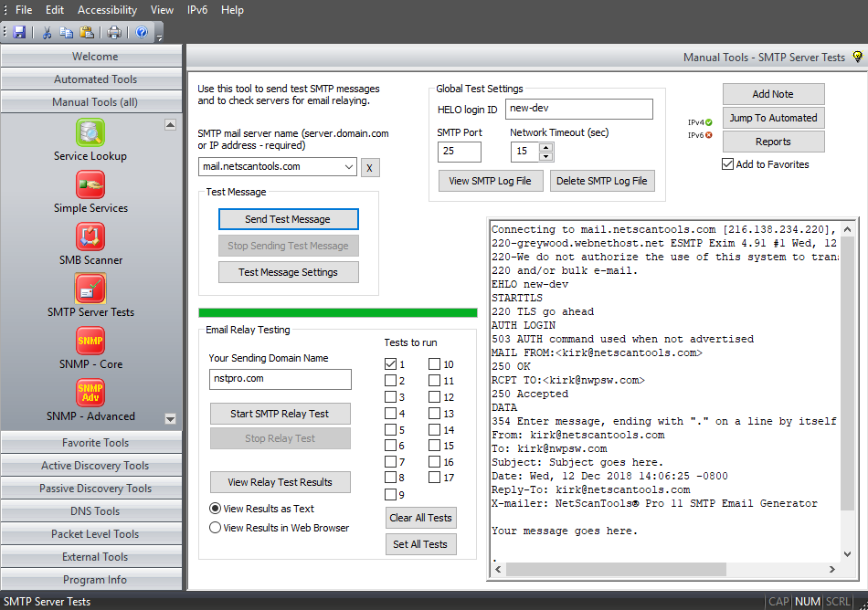Select View Results in Web Browser
Screen dimensions: 868x610
tap(215, 527)
